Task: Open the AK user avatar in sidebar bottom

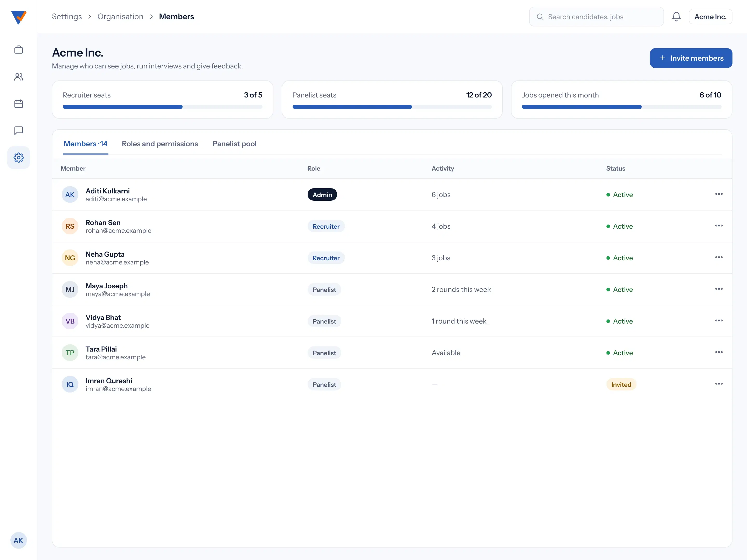Action: 19,540
